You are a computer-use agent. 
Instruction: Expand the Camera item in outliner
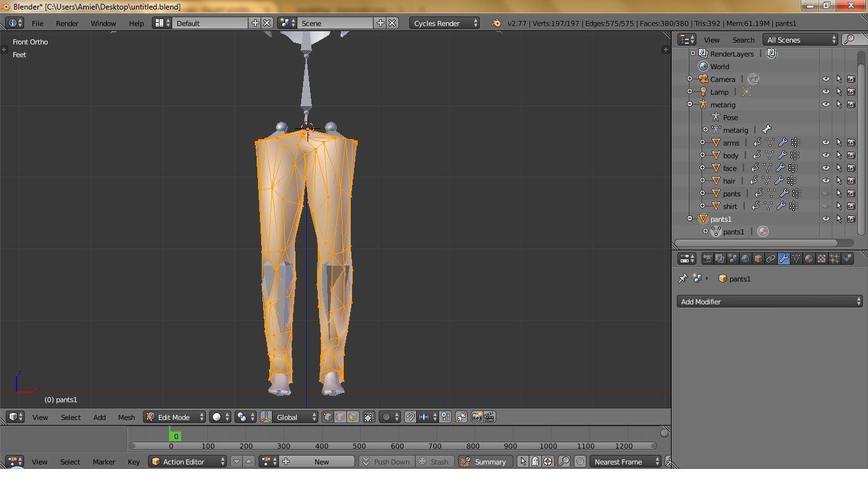690,79
